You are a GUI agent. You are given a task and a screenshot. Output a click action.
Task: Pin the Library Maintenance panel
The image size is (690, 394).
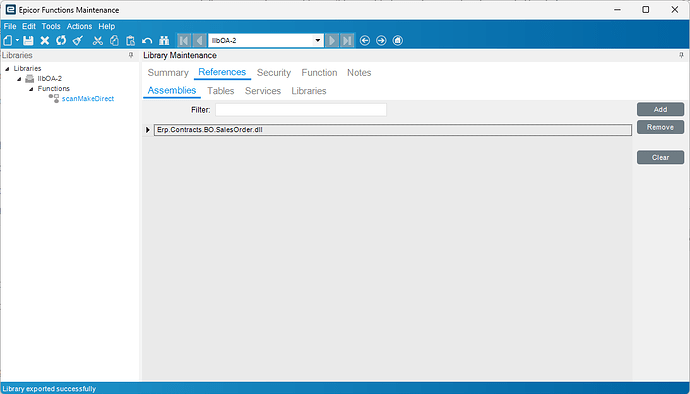(x=681, y=55)
